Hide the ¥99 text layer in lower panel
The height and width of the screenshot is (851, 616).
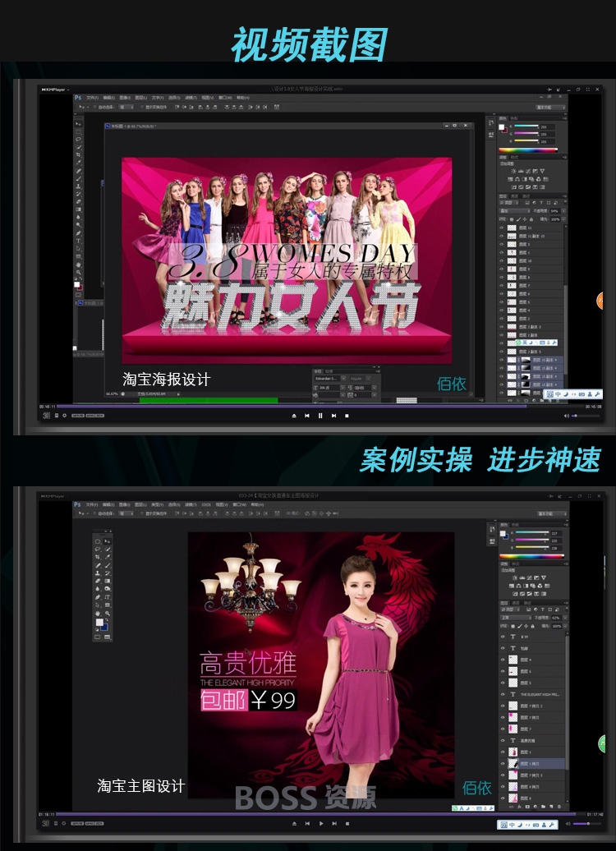[503, 637]
